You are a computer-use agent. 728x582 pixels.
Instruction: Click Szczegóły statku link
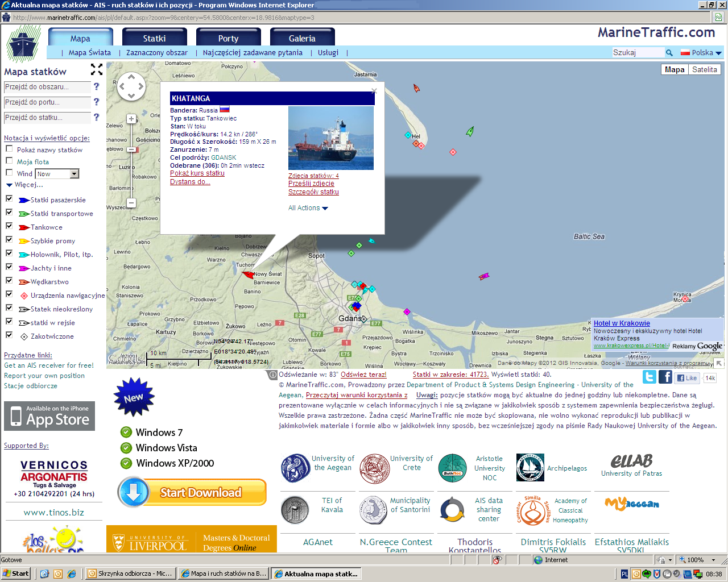[313, 192]
